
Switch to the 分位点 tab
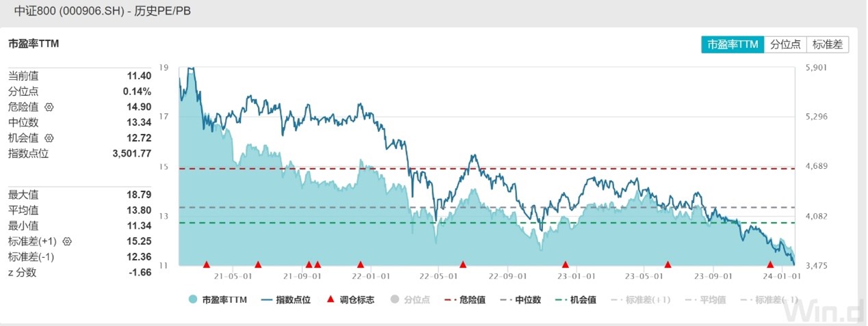[x=785, y=44]
